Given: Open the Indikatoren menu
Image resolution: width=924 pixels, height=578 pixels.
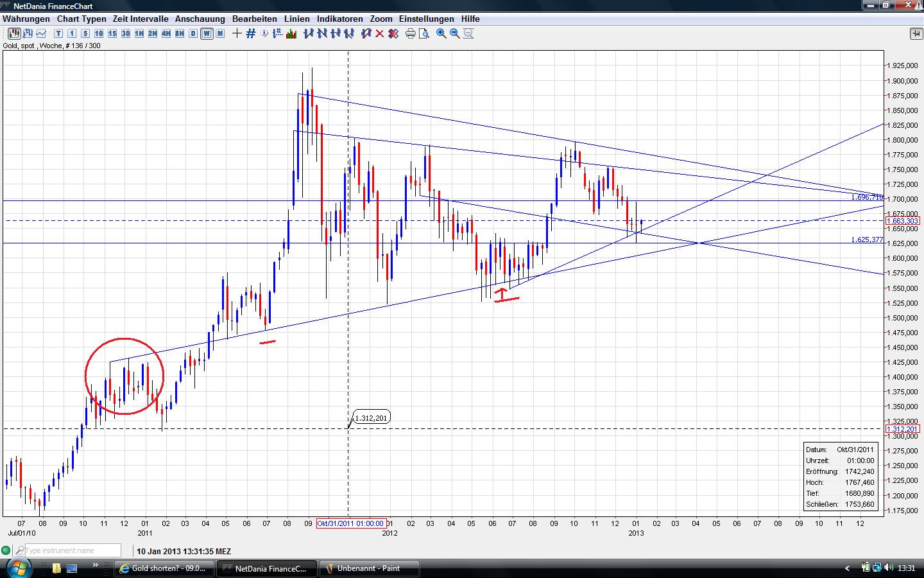Looking at the screenshot, I should (340, 19).
